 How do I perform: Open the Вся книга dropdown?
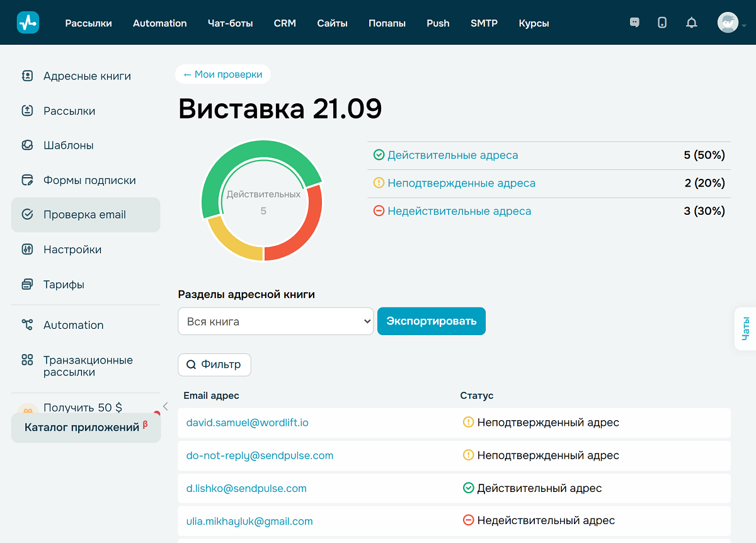pos(275,321)
